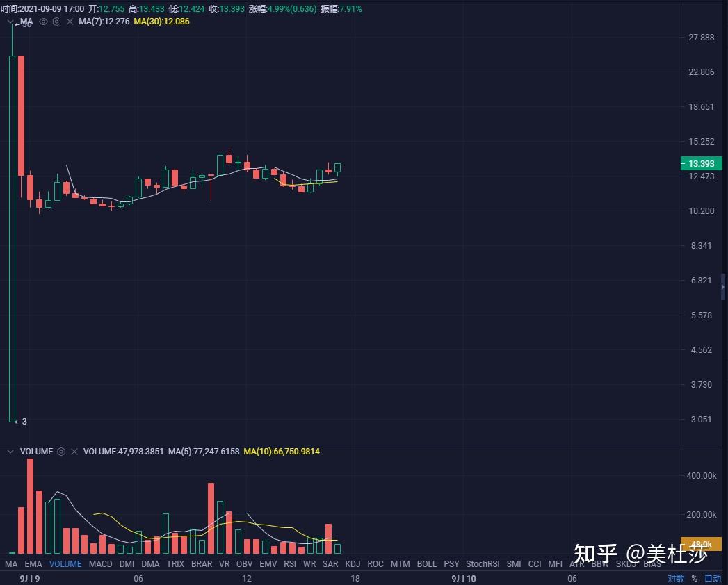Switch to the EMA indicator tab
728x585 pixels.
tap(33, 564)
